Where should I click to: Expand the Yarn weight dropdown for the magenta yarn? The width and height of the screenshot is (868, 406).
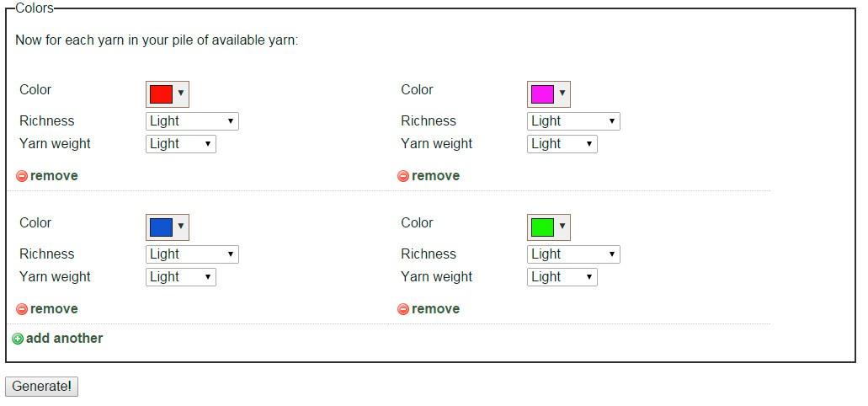click(x=562, y=144)
